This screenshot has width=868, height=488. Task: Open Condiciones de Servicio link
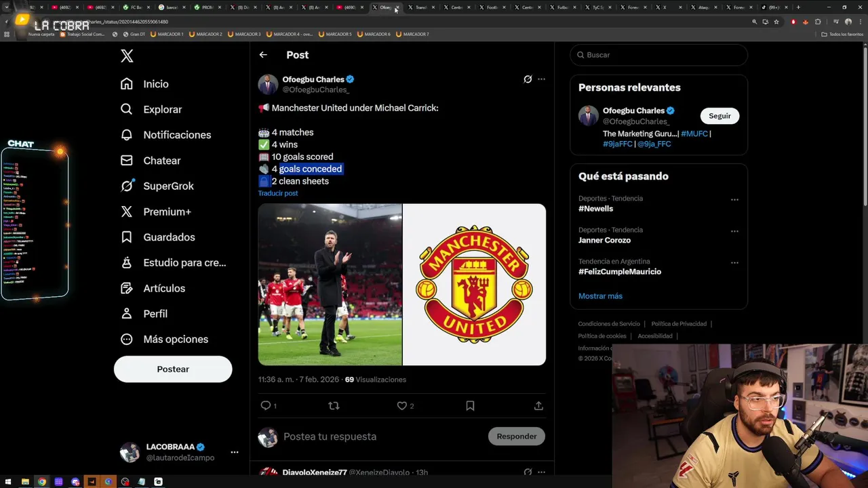click(609, 324)
